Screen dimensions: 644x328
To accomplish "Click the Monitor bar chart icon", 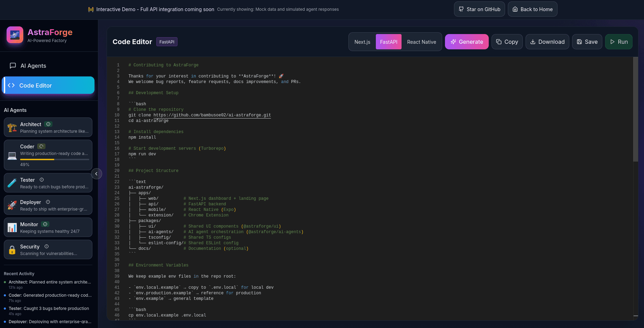I will point(12,227).
